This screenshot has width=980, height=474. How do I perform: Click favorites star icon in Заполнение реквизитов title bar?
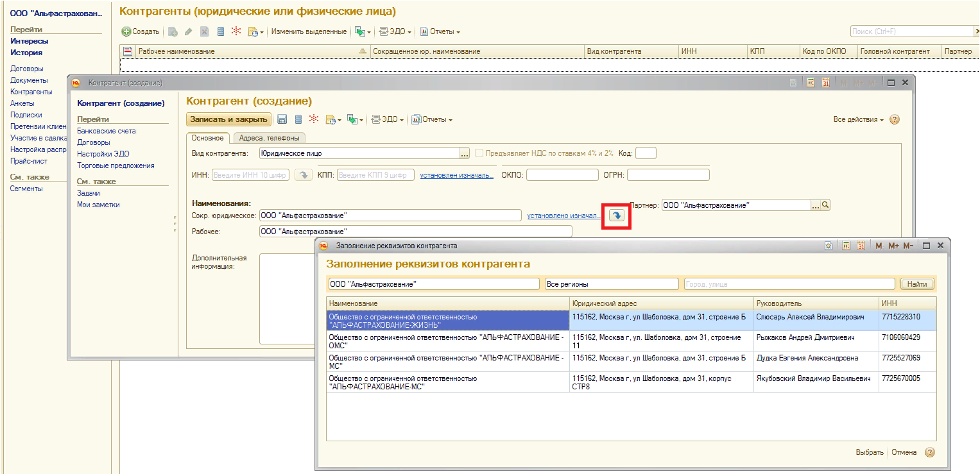point(829,246)
